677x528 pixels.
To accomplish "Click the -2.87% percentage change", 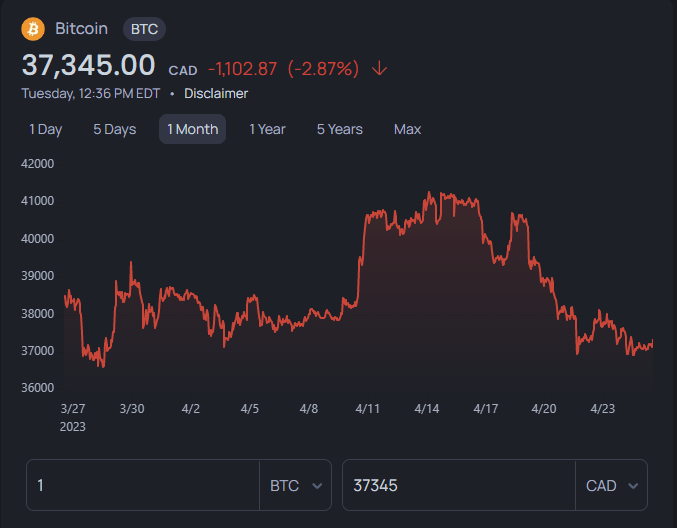I will click(322, 69).
